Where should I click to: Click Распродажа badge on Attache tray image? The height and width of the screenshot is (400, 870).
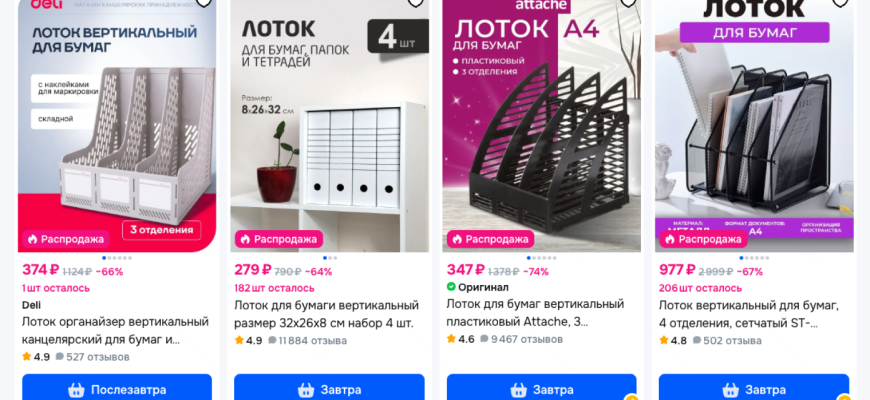490,239
